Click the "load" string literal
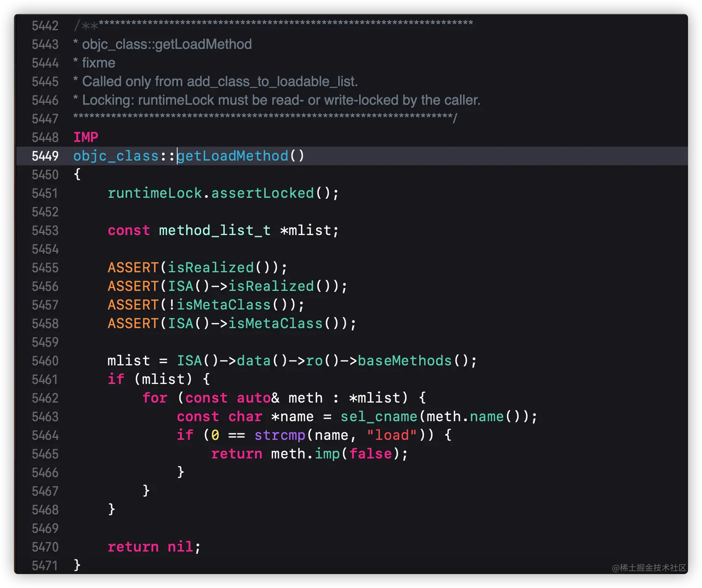Viewport: 702px width, 588px height. point(392,435)
